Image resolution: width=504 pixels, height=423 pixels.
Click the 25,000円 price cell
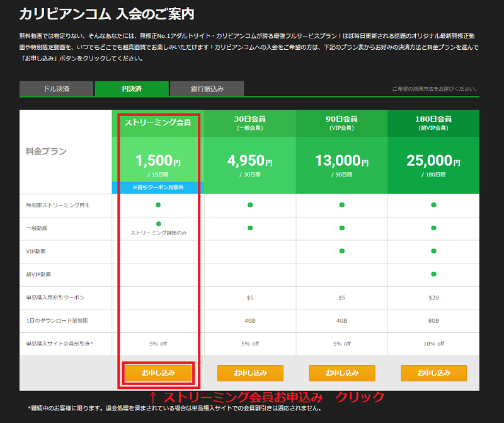pyautogui.click(x=433, y=164)
